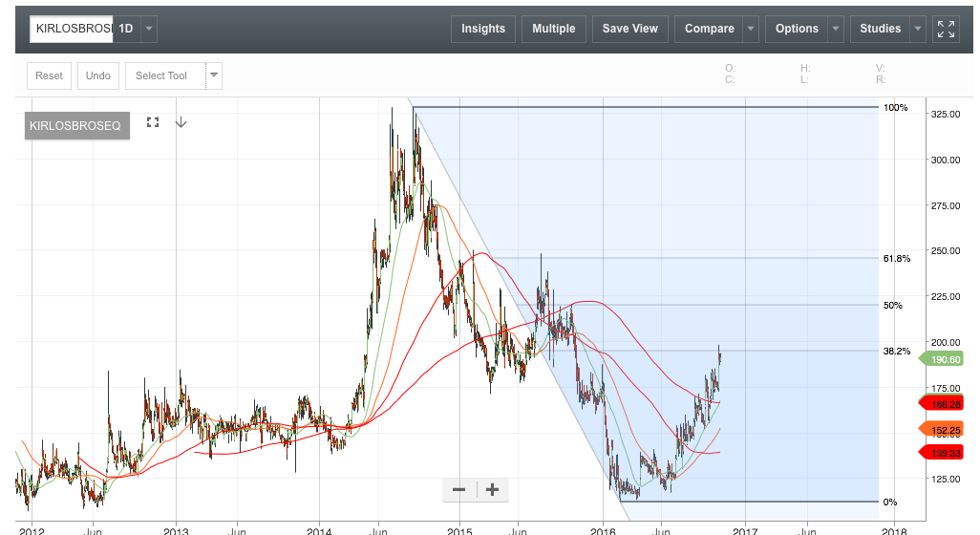
Task: Open the Select Tool drawing dropdown
Action: [214, 75]
